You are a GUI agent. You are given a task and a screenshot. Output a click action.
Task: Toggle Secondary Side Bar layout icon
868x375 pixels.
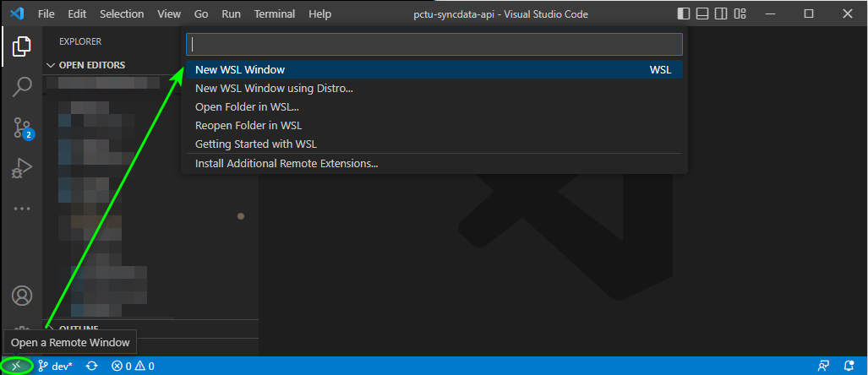(x=721, y=14)
